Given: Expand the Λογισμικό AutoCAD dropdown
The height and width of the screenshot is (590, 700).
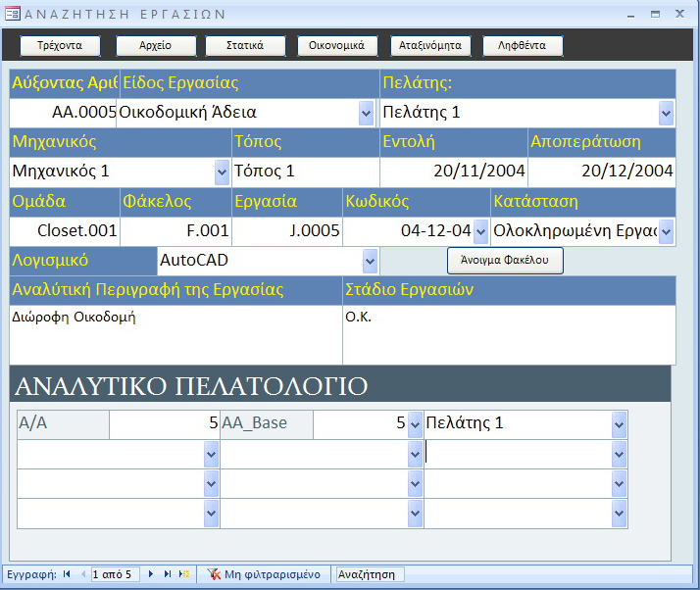Looking at the screenshot, I should click(x=370, y=261).
